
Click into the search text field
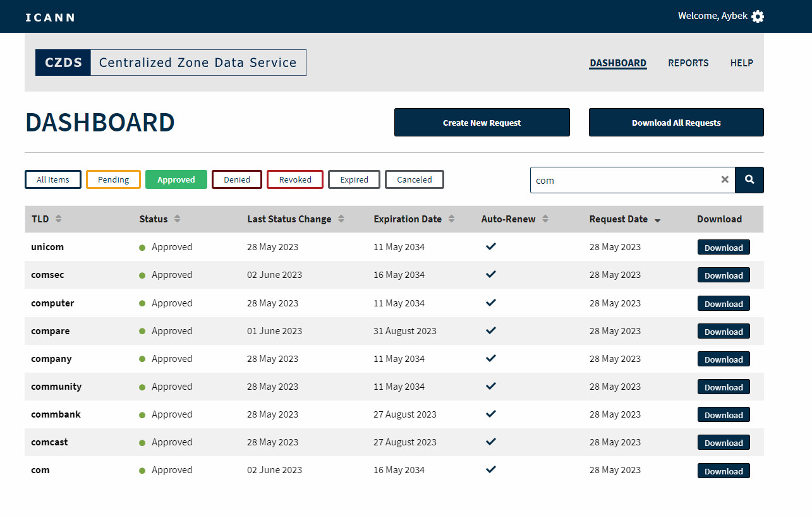pyautogui.click(x=622, y=181)
